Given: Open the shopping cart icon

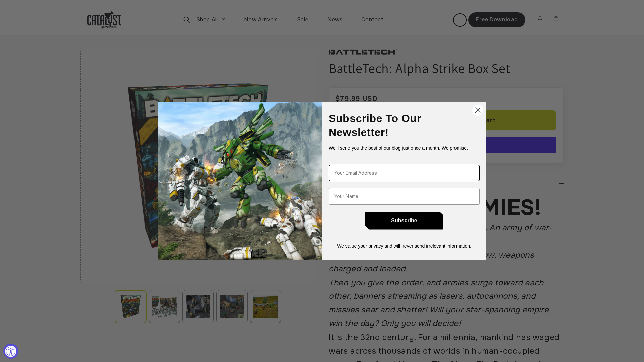Looking at the screenshot, I should pos(556,19).
